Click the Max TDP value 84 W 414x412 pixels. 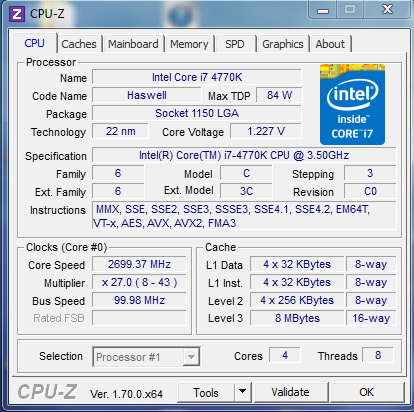[279, 95]
